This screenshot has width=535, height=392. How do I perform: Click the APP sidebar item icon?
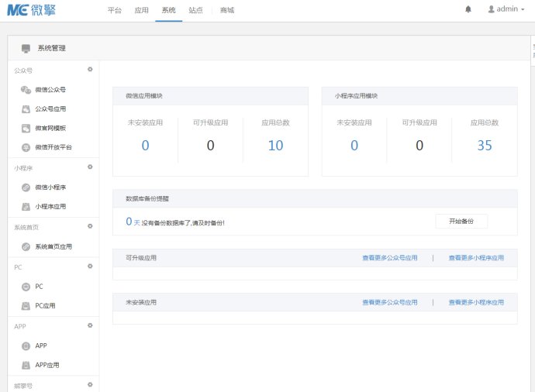pos(26,346)
